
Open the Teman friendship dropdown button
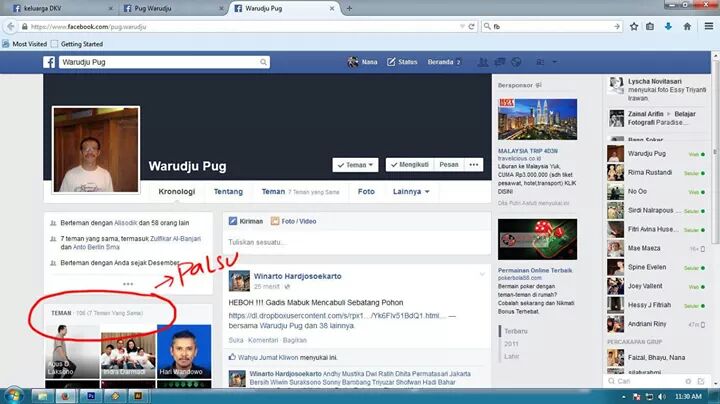click(x=355, y=165)
